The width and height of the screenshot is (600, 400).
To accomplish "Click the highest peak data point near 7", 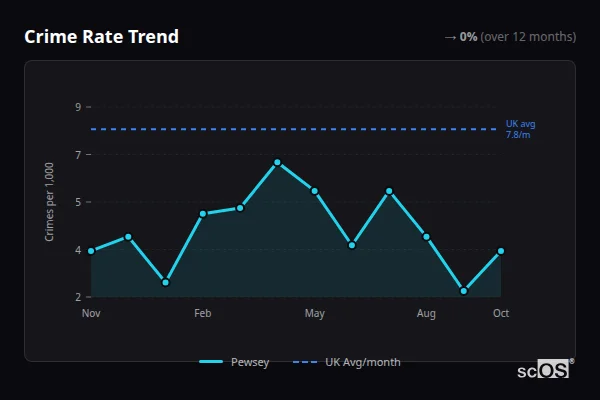I will pos(277,163).
